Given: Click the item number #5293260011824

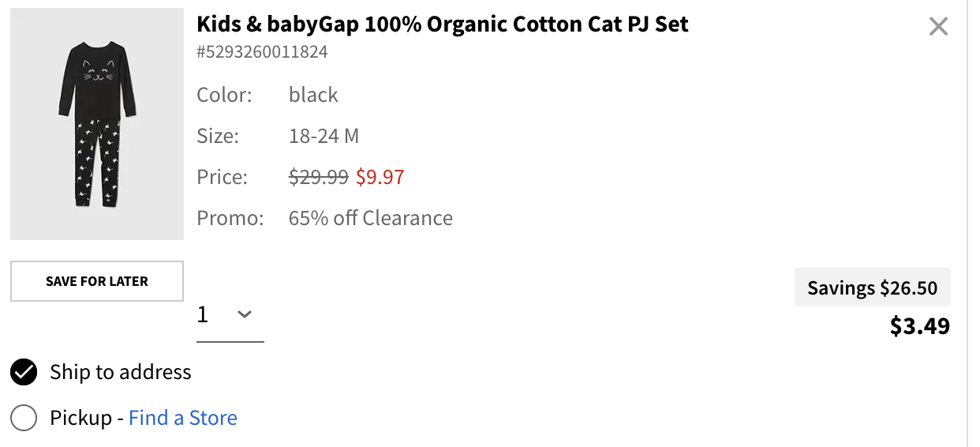Looking at the screenshot, I should pos(262,53).
